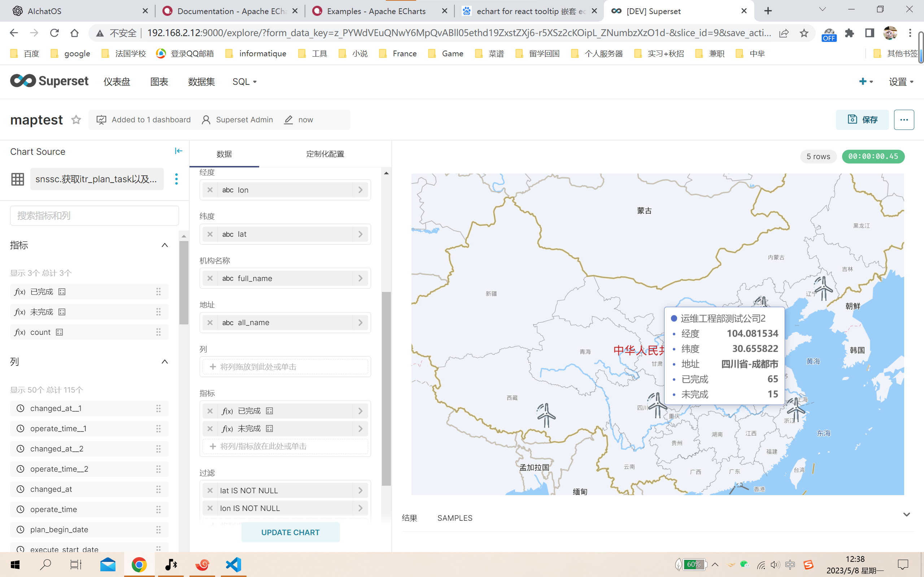Collapse the Chart Source panel with the arrow icon
Image resolution: width=924 pixels, height=577 pixels.
(178, 151)
